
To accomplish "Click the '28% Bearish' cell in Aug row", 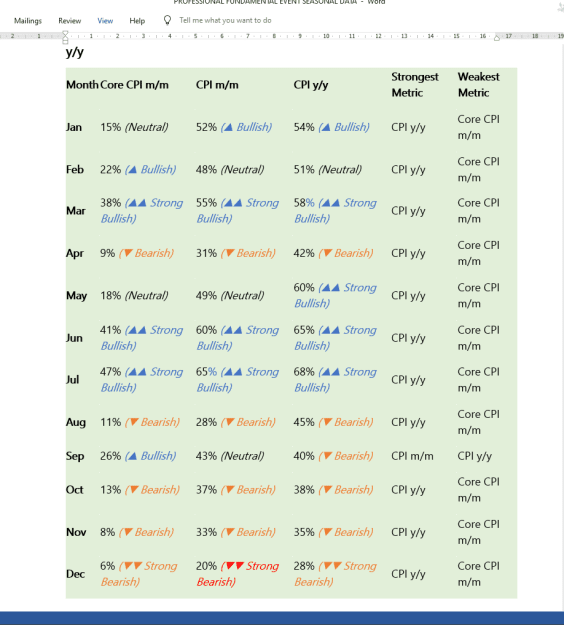I will 236,422.
